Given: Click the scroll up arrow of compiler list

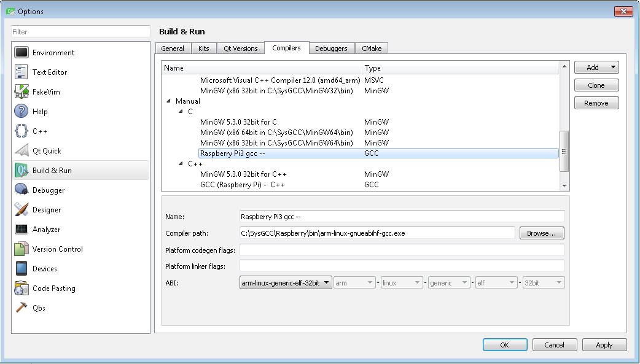Looking at the screenshot, I should tap(564, 66).
